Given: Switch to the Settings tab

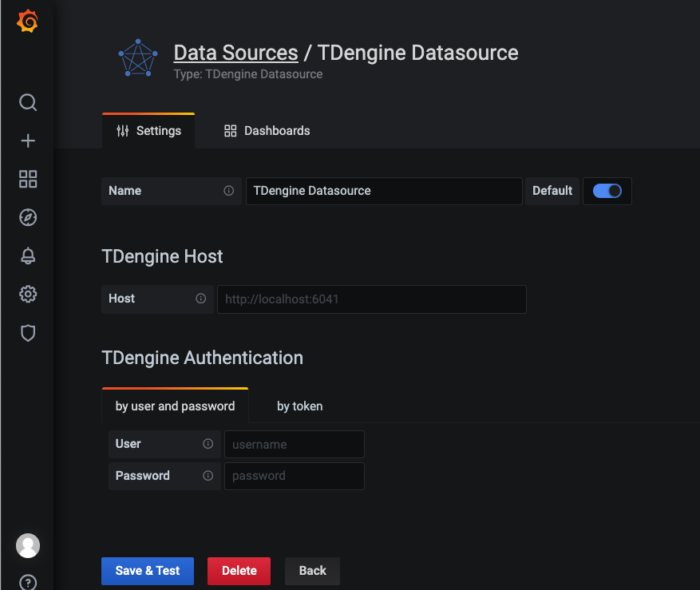Looking at the screenshot, I should [x=148, y=130].
